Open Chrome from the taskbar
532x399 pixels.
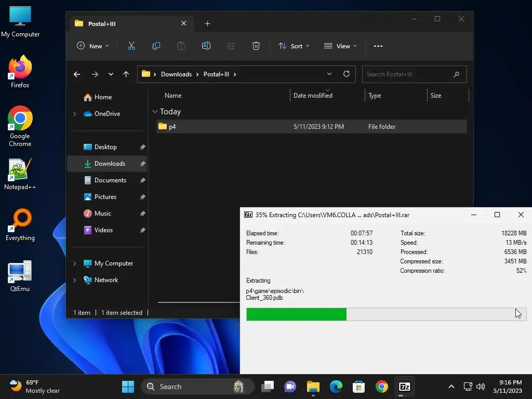coord(382,387)
